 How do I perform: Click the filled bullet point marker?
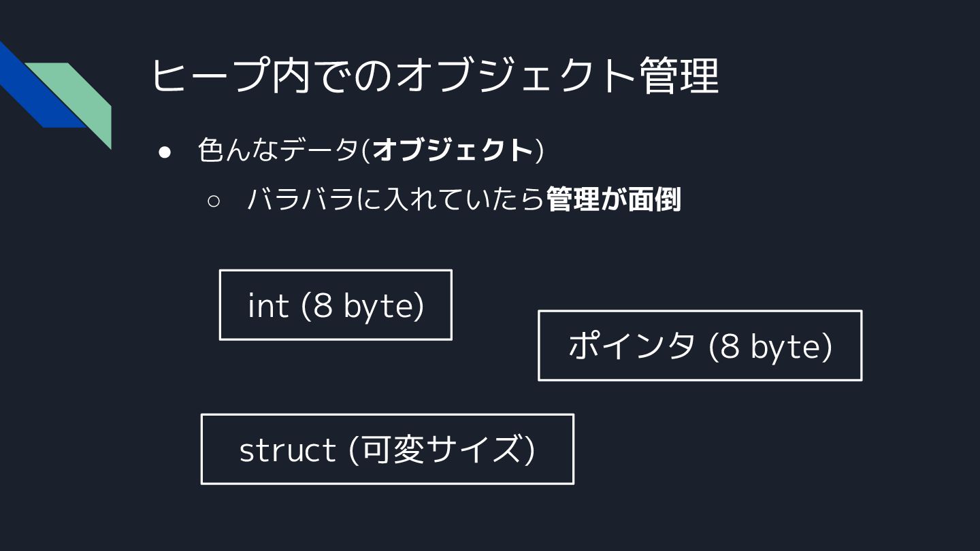(x=164, y=152)
